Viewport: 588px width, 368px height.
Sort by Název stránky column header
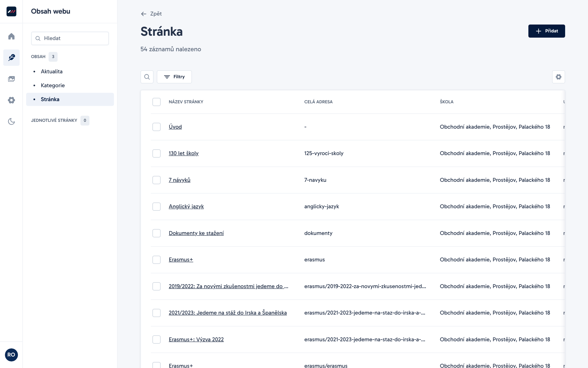pyautogui.click(x=186, y=102)
